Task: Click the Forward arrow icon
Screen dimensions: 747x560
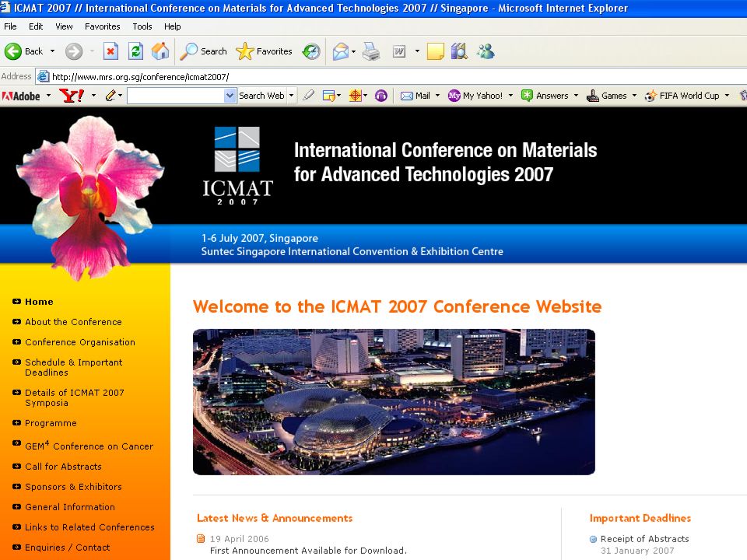Action: click(x=74, y=51)
